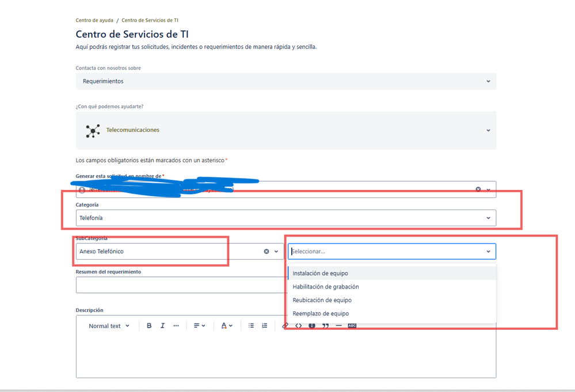Toggle bold formatting in description editor
The image size is (575, 392).
pyautogui.click(x=149, y=326)
